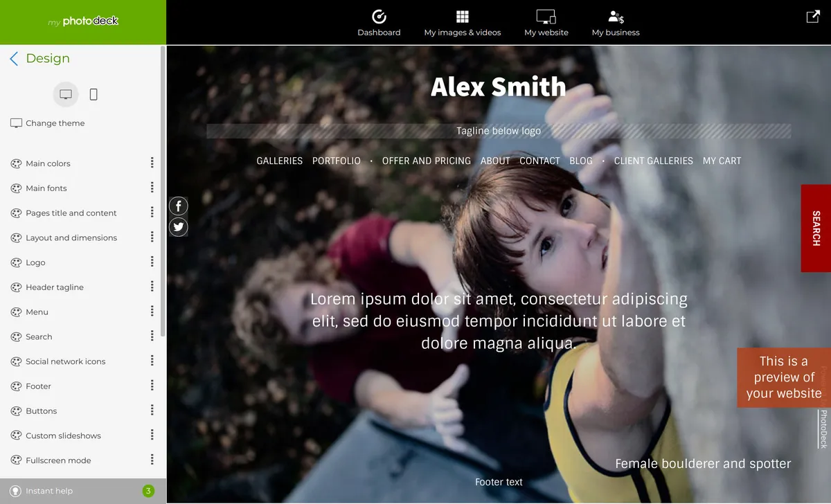Click PORTFOLIO in preview menu
This screenshot has width=831, height=504.
[x=337, y=161]
